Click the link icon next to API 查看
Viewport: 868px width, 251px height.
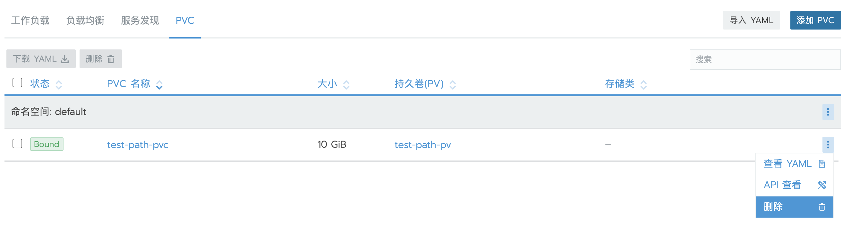point(821,185)
